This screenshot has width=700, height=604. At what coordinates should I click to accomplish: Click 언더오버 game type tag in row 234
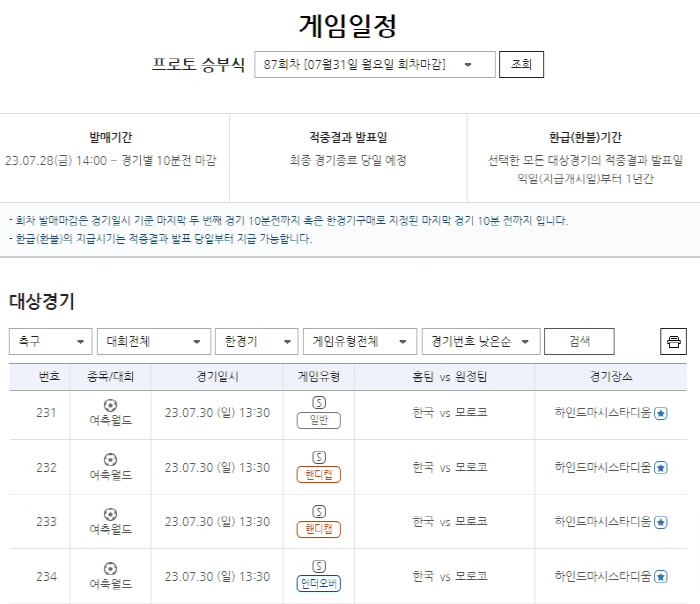click(319, 583)
